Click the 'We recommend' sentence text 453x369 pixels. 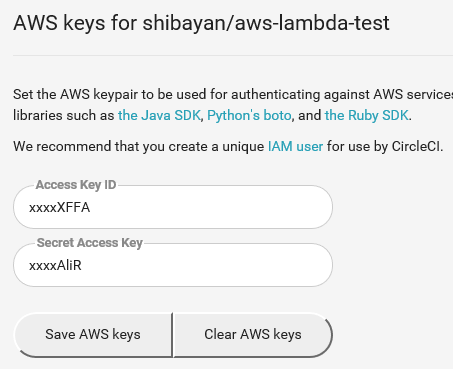(x=228, y=146)
